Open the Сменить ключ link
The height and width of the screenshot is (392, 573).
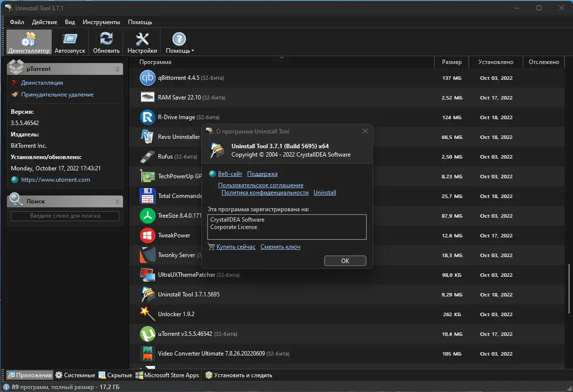(280, 246)
